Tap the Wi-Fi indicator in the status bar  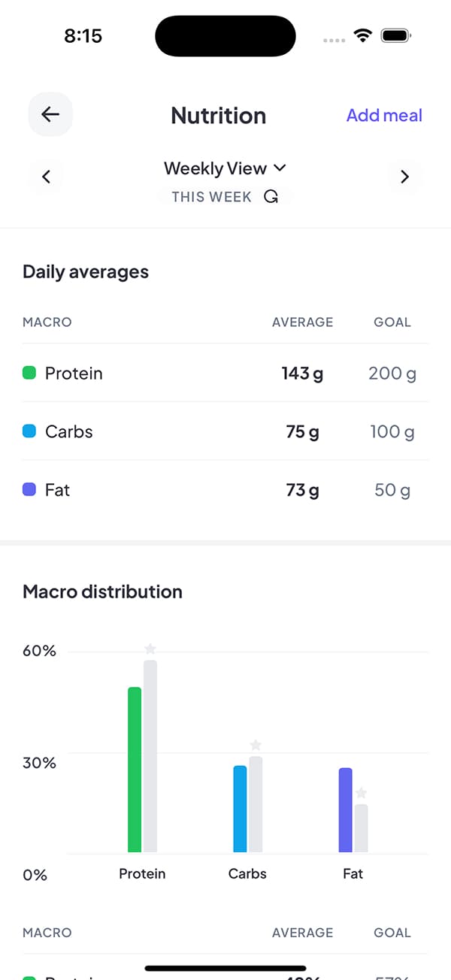[x=362, y=35]
